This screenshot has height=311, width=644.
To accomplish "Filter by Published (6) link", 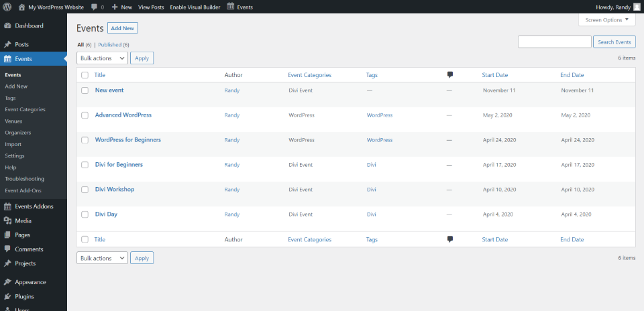I will (x=113, y=45).
